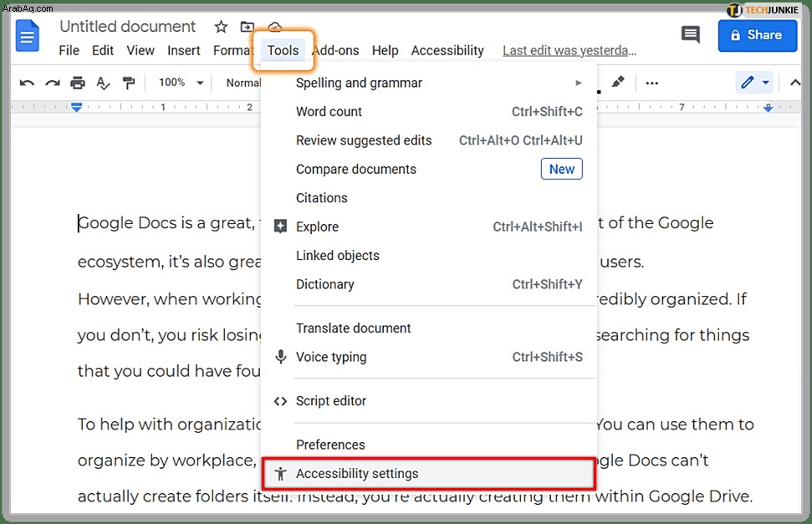Click the Untitled document title field

127,27
